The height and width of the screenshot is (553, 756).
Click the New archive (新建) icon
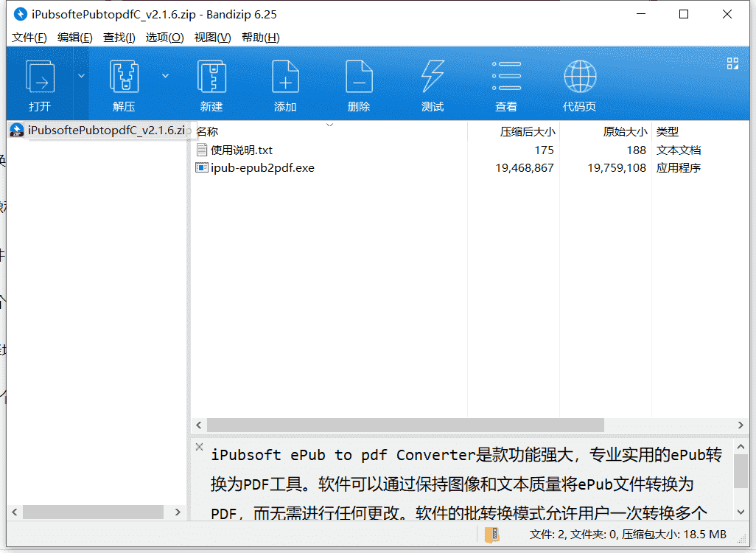tap(211, 77)
